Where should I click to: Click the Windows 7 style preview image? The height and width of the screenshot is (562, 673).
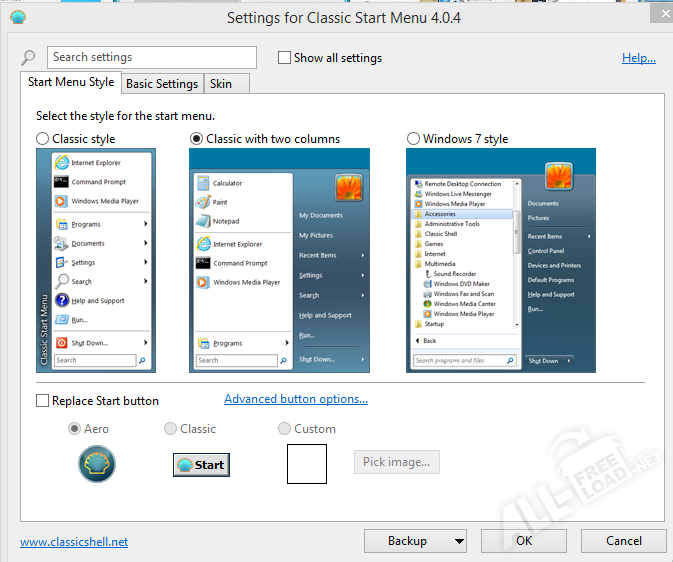pos(500,261)
